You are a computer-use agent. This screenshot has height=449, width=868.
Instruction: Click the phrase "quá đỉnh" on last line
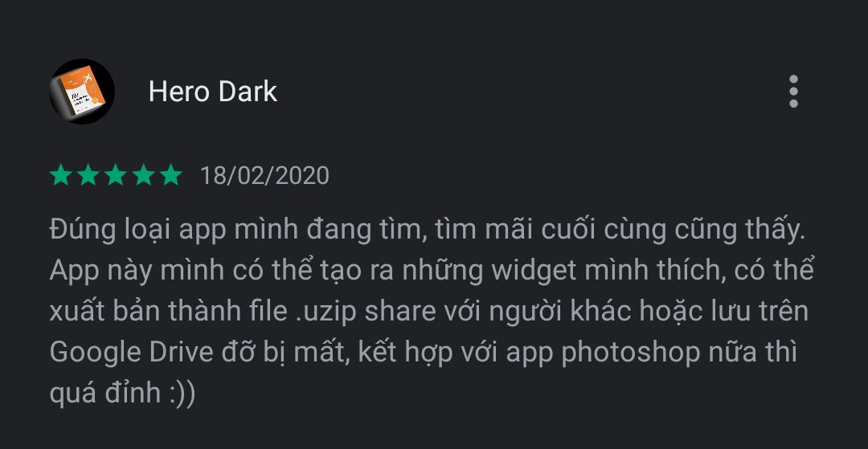coord(105,393)
